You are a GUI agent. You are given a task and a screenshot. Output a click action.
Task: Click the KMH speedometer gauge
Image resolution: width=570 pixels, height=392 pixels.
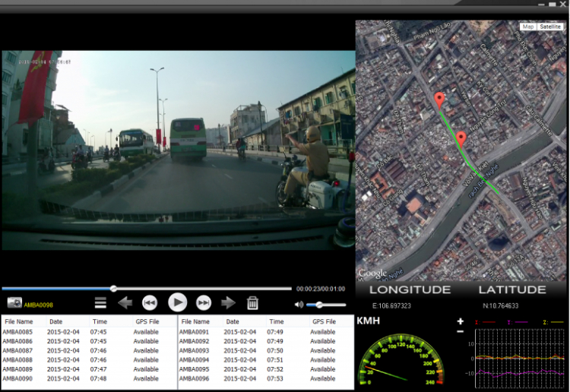(402, 359)
